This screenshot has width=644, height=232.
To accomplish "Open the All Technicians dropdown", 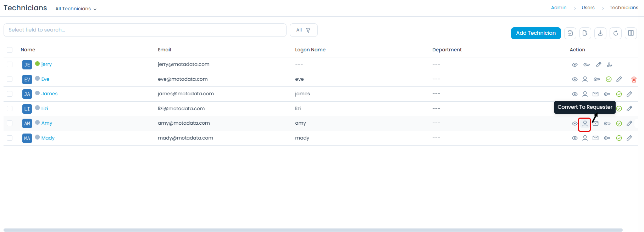I will pyautogui.click(x=76, y=9).
